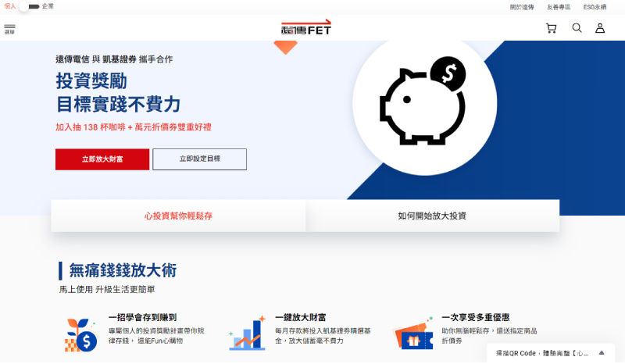Click the piggy bank illustration
The height and width of the screenshot is (364, 625).
(x=423, y=101)
